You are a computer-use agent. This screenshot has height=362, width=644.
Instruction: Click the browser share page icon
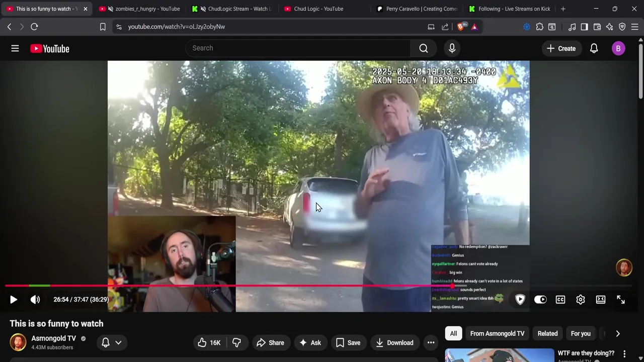(x=445, y=27)
